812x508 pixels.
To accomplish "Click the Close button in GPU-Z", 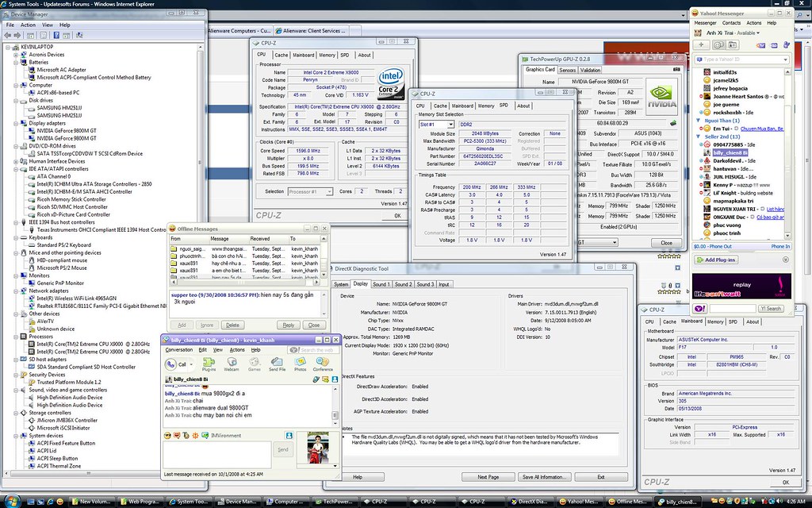I will coord(666,243).
